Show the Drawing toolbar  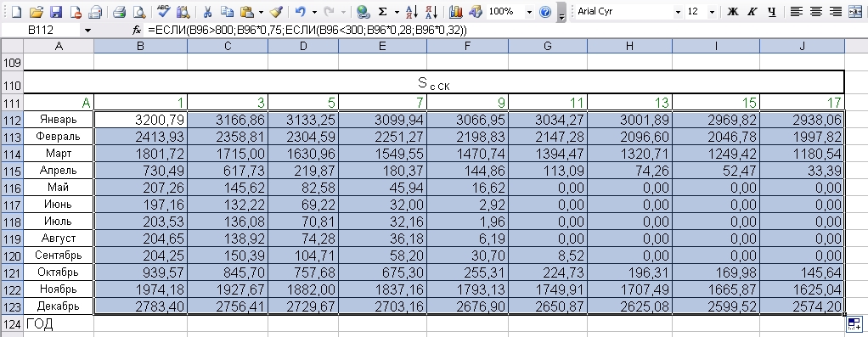[x=475, y=11]
